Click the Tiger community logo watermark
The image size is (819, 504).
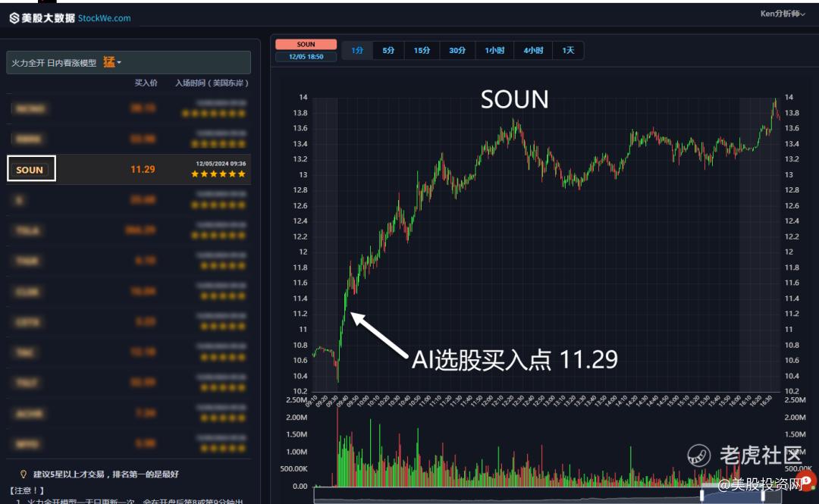699,455
